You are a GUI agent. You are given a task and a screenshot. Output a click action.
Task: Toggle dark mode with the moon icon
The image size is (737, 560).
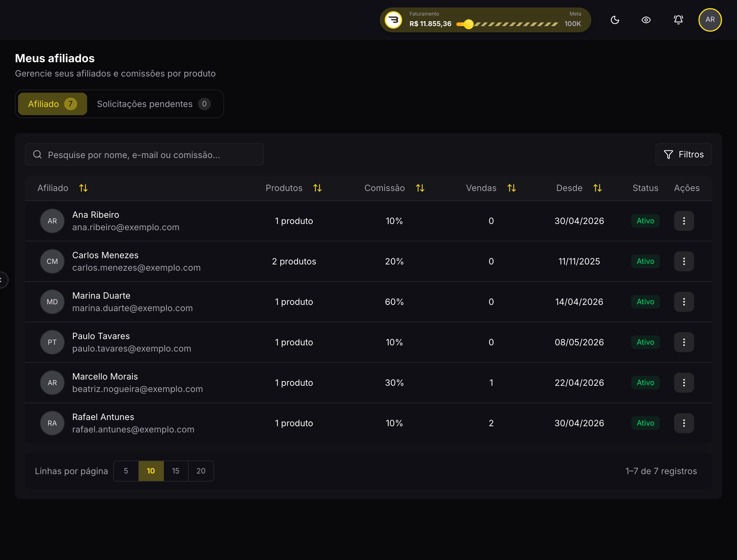point(615,20)
